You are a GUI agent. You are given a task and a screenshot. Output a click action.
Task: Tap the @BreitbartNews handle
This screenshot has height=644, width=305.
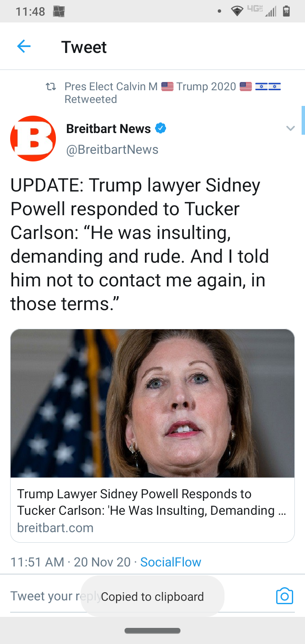[x=112, y=150]
